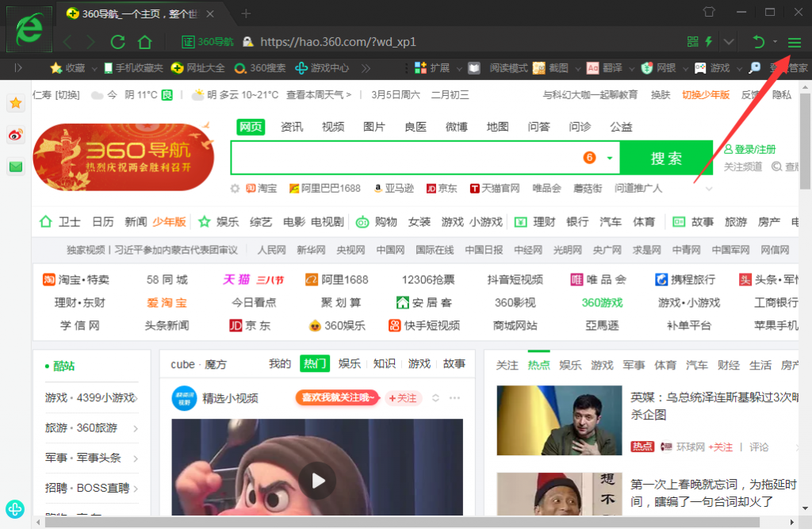The width and height of the screenshot is (812, 529).
Task: Click the magnifier search tool icon
Action: click(x=755, y=68)
